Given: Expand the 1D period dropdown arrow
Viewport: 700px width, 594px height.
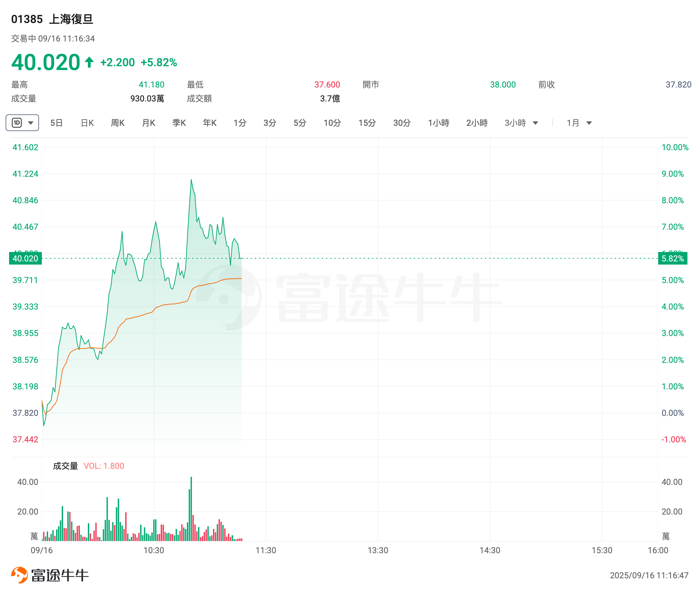Looking at the screenshot, I should pyautogui.click(x=31, y=123).
